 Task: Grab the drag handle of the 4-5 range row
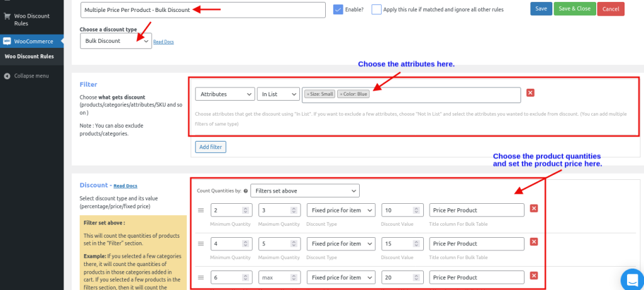(201, 244)
